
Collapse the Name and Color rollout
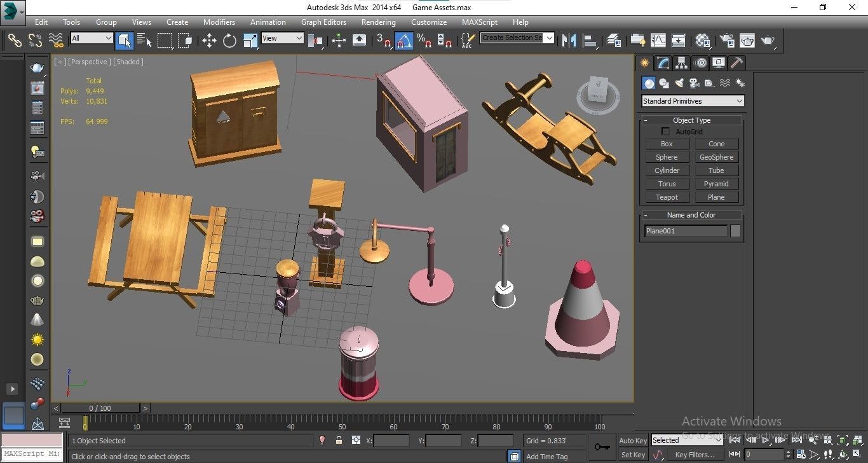point(691,215)
